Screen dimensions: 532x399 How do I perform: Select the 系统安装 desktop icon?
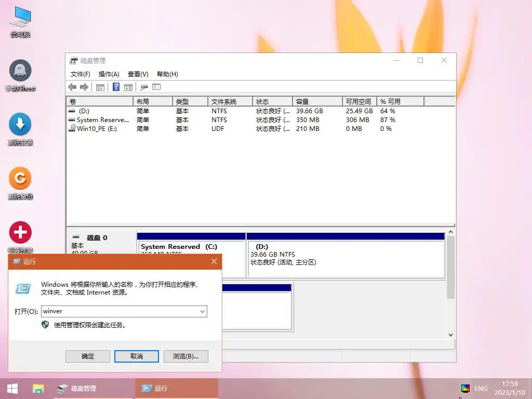20,129
